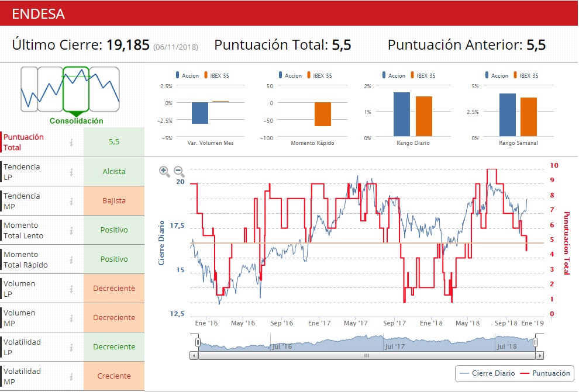
Task: Select the Consolidación phase thumbnail
Action: pos(76,89)
